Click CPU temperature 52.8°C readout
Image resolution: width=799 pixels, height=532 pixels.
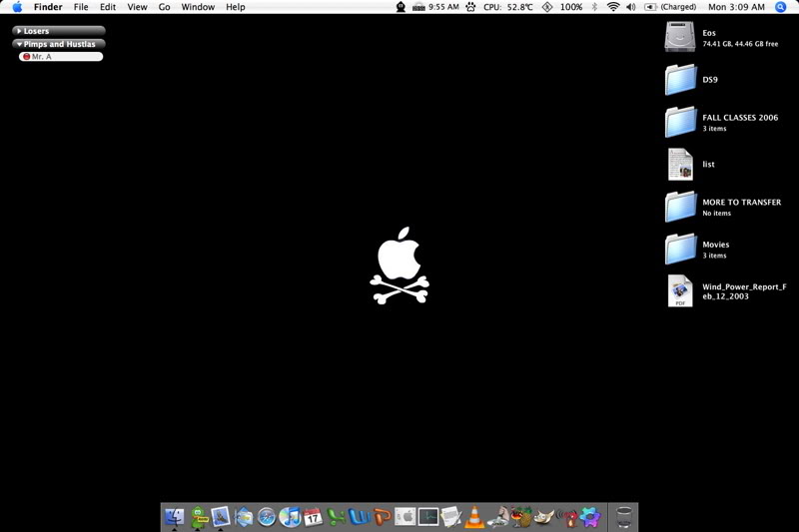508,7
